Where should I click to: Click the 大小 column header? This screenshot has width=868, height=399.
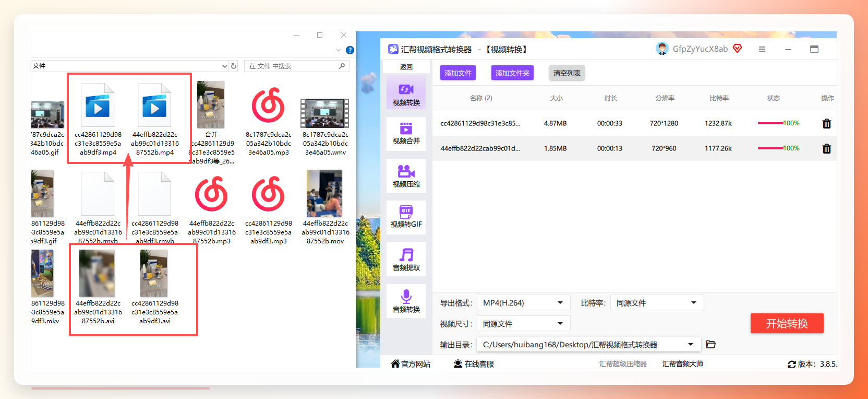[x=557, y=98]
